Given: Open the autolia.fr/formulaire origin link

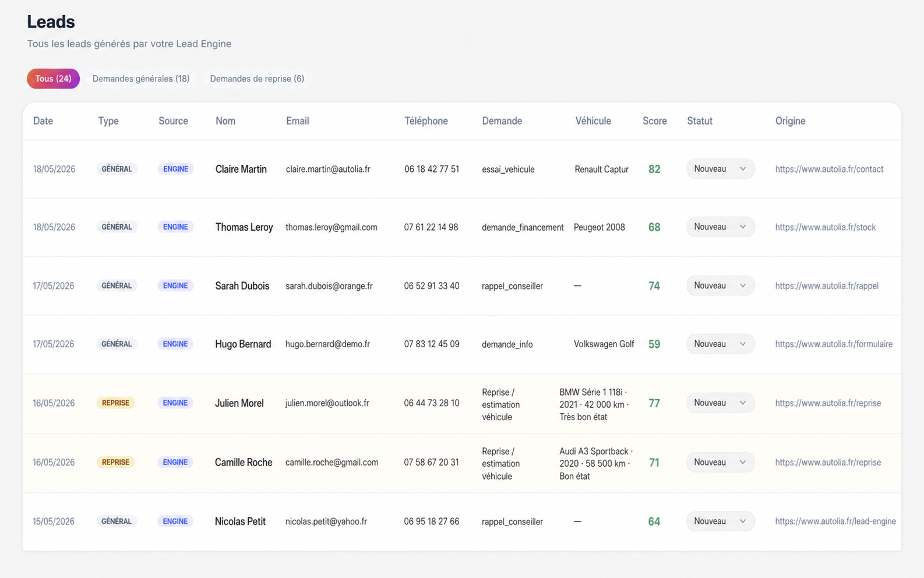Looking at the screenshot, I should (834, 344).
